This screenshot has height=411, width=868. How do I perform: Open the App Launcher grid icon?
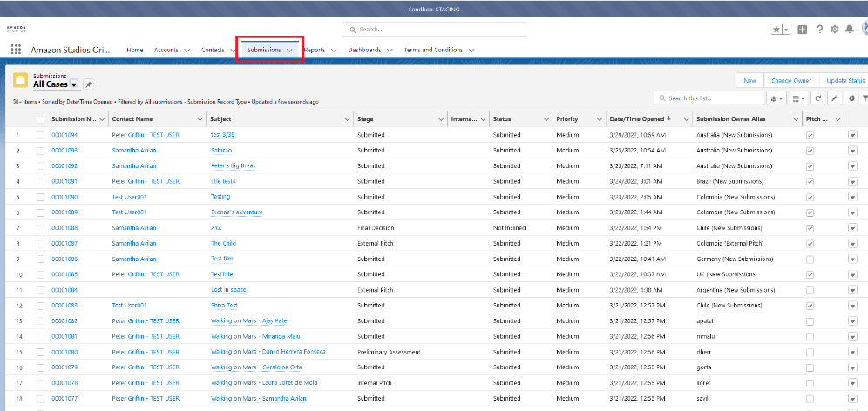point(16,50)
